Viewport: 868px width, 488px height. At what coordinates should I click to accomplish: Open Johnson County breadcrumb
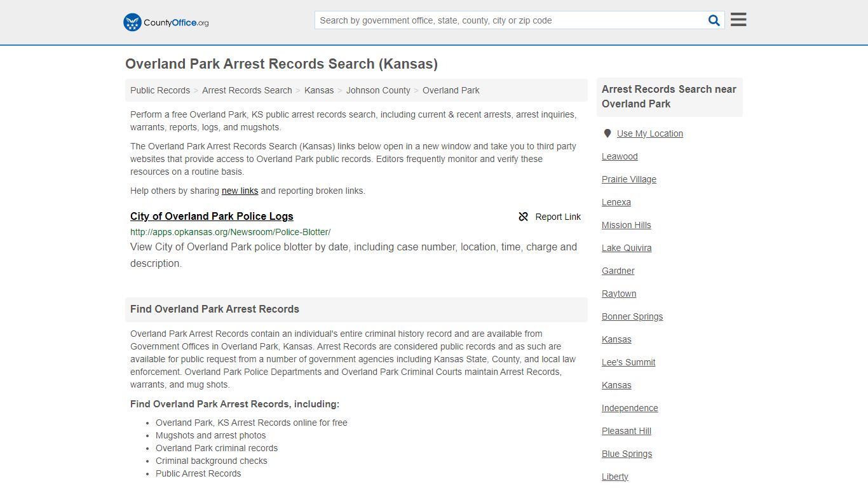click(x=378, y=90)
